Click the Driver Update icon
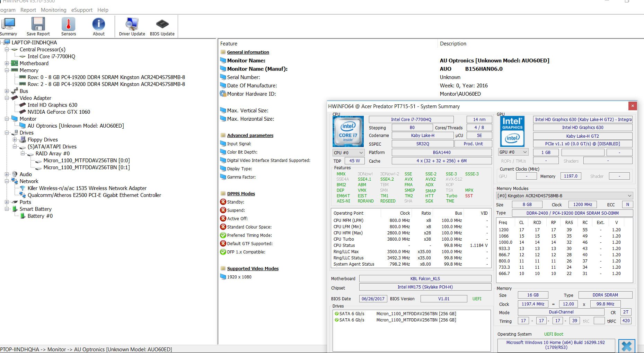Screen dimensions: 644x353 pyautogui.click(x=132, y=24)
